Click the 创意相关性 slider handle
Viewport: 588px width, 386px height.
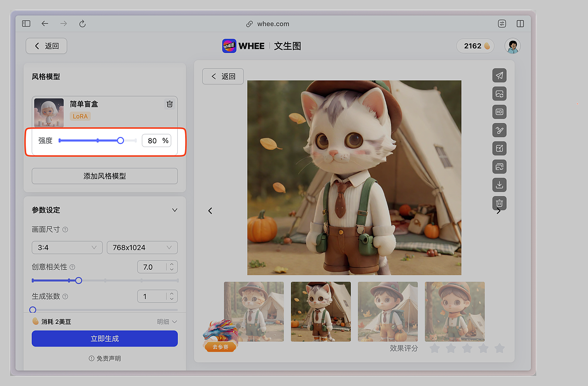[x=79, y=280]
